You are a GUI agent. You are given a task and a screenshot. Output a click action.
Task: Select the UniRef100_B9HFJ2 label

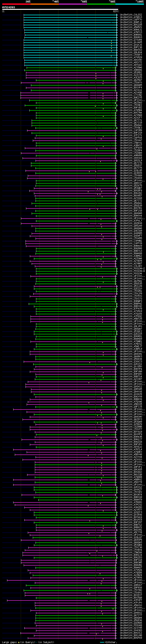pyautogui.click(x=131, y=22)
